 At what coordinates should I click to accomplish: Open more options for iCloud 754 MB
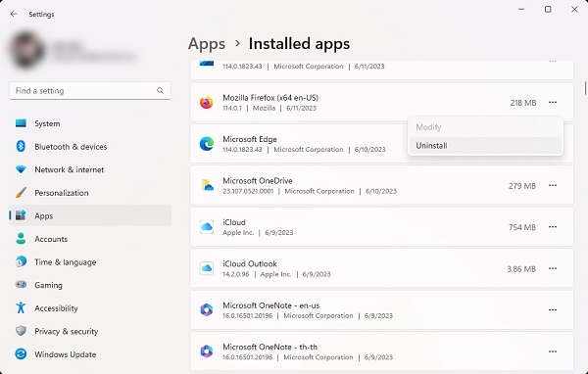[553, 227]
